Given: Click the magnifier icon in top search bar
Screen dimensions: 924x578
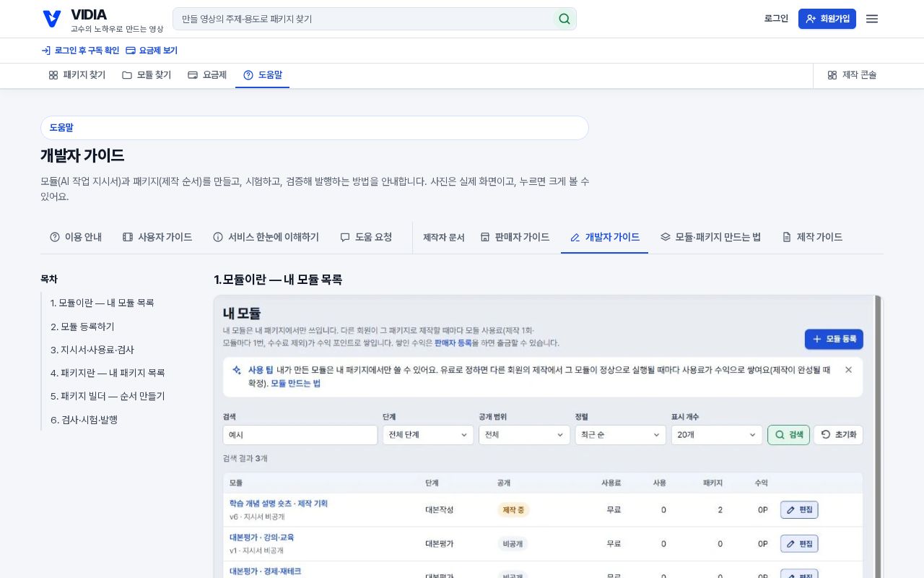Looking at the screenshot, I should tap(565, 19).
